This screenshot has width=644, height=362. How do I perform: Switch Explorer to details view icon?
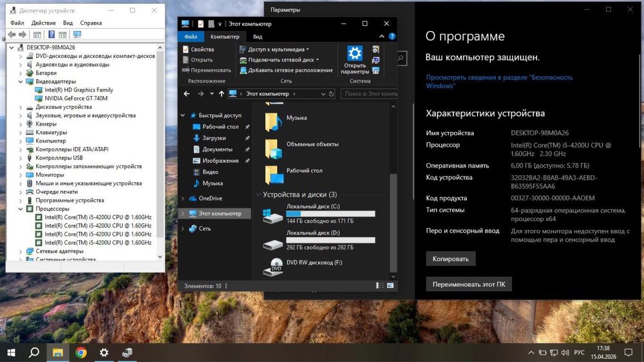[x=380, y=285]
